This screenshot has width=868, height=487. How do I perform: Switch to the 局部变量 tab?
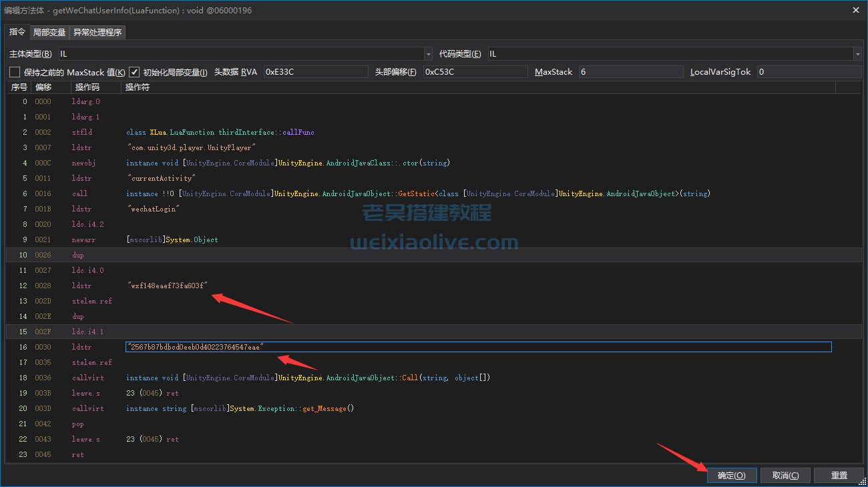[49, 32]
